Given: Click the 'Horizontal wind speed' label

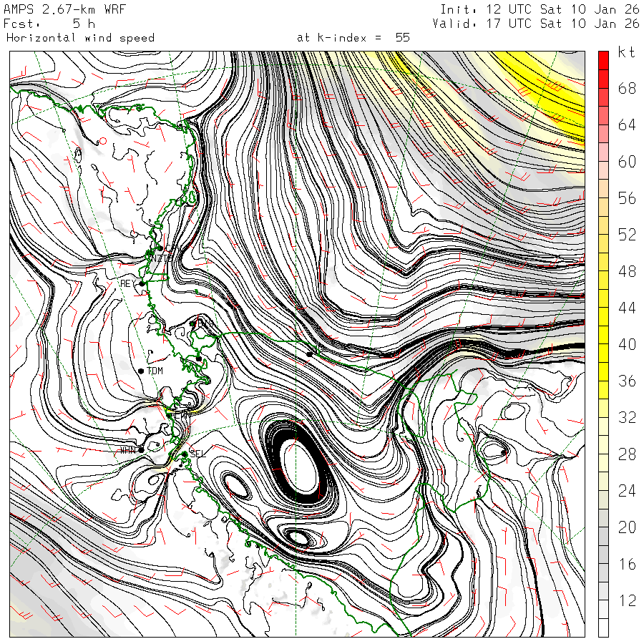Looking at the screenshot, I should click(x=80, y=38).
